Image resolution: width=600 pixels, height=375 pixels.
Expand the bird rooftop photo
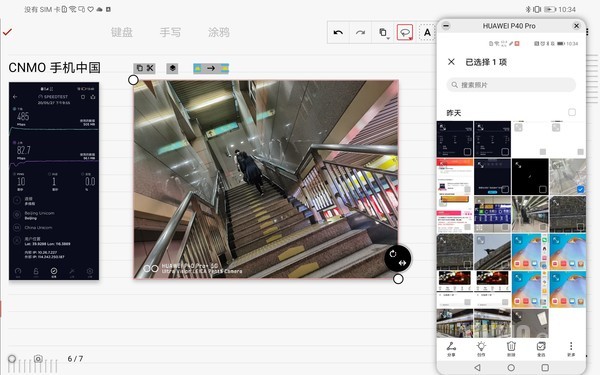pos(481,240)
